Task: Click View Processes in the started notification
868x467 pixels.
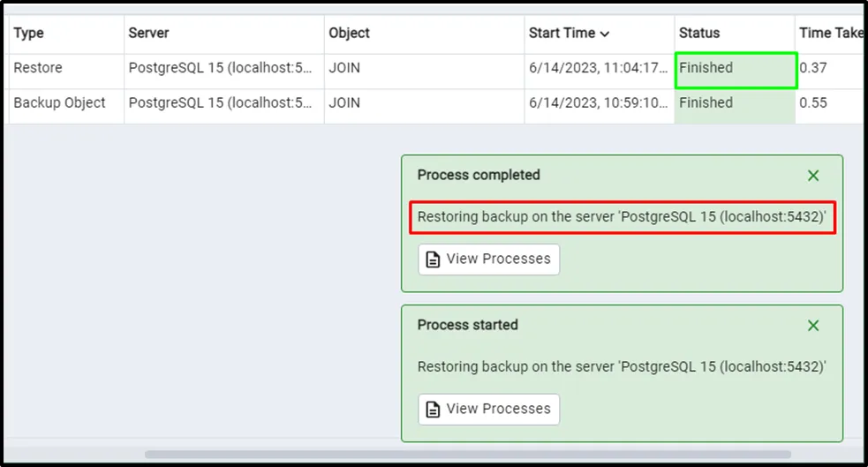Action: [488, 409]
